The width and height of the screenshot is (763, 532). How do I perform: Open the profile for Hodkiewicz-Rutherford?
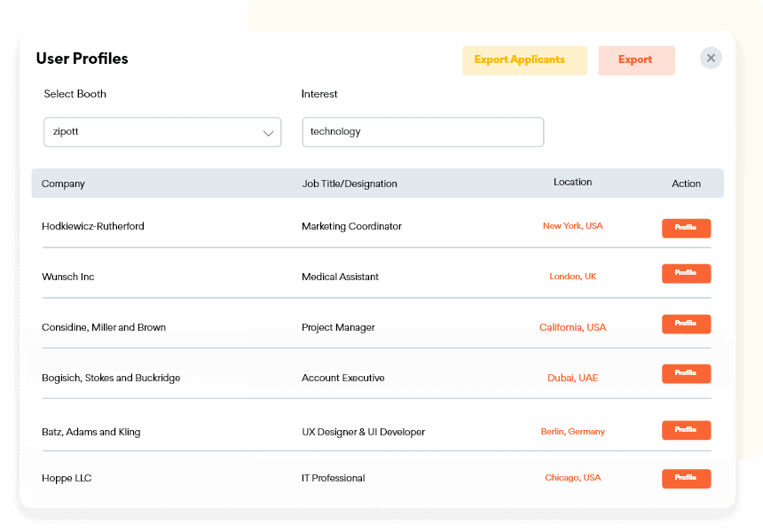pos(686,227)
